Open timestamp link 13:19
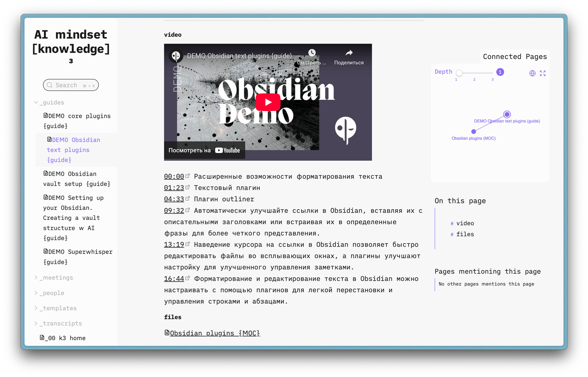This screenshot has width=588, height=377. tap(174, 245)
